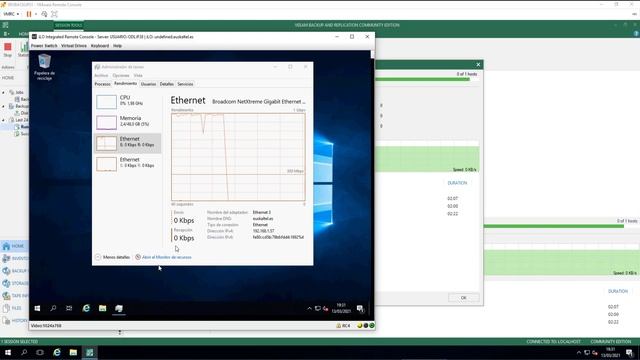Switch to the Rendimiento tab
Viewport: 640px width, 360px height.
point(125,84)
